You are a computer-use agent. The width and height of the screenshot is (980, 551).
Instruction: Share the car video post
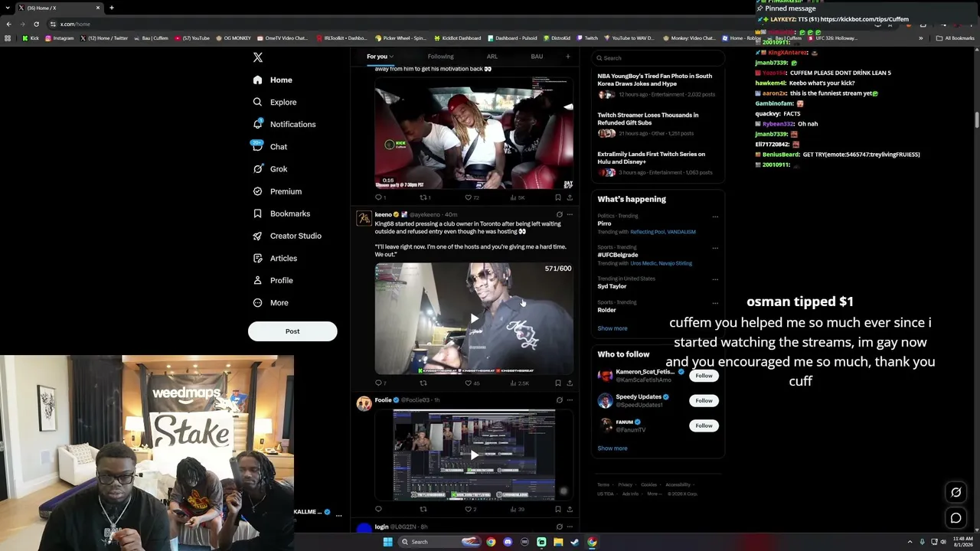(x=570, y=197)
